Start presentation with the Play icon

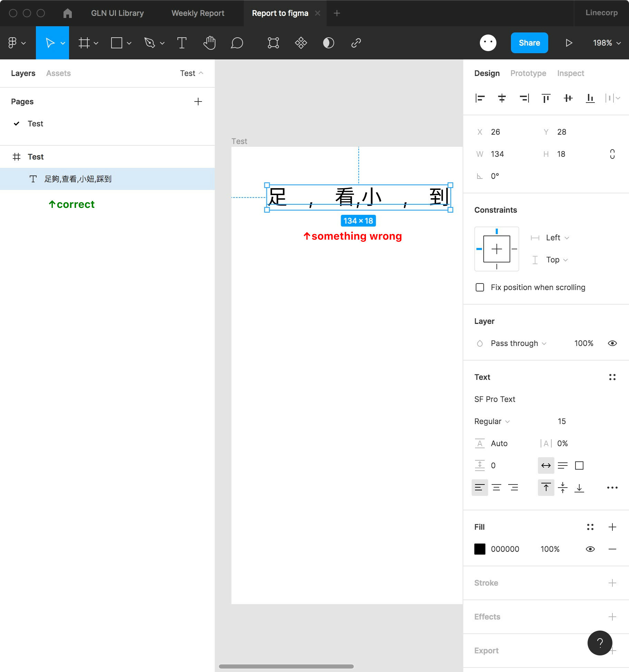[x=569, y=43]
